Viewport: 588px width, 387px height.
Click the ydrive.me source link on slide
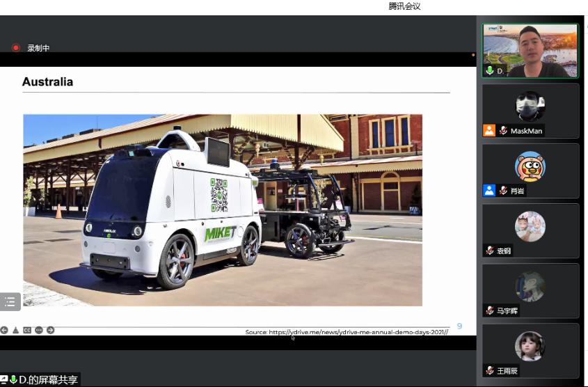pos(347,332)
